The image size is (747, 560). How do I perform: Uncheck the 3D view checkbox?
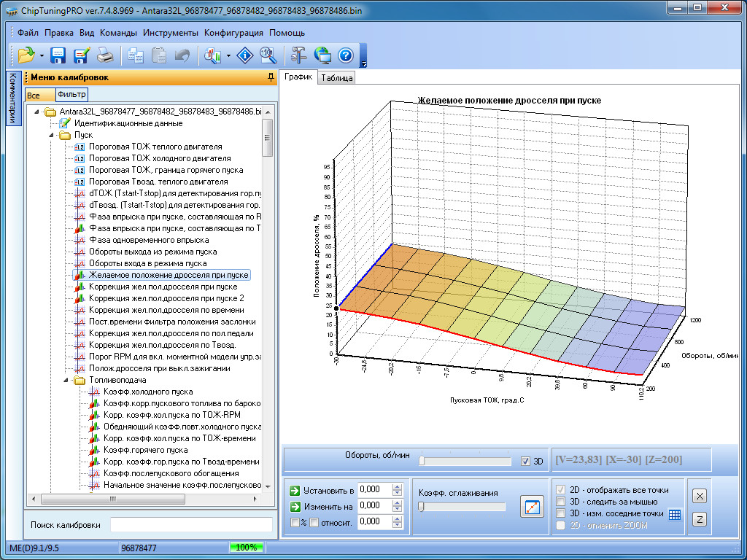coord(526,461)
